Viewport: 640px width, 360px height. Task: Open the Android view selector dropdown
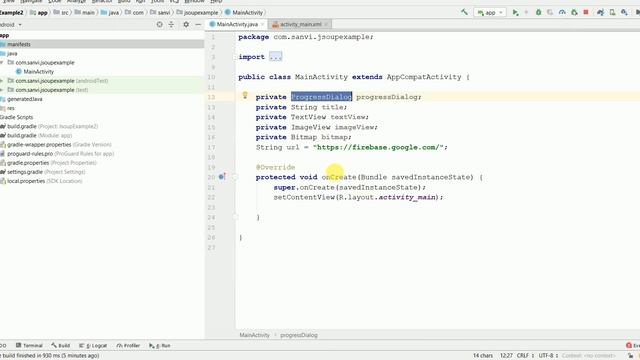coord(11,25)
